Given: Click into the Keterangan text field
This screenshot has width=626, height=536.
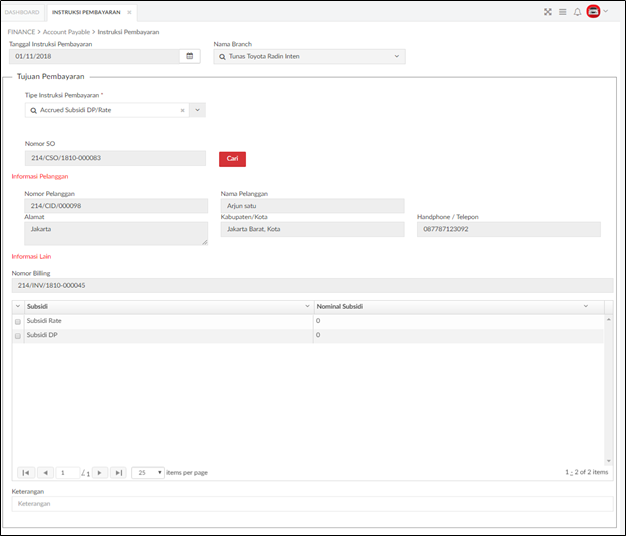Looking at the screenshot, I should (313, 504).
